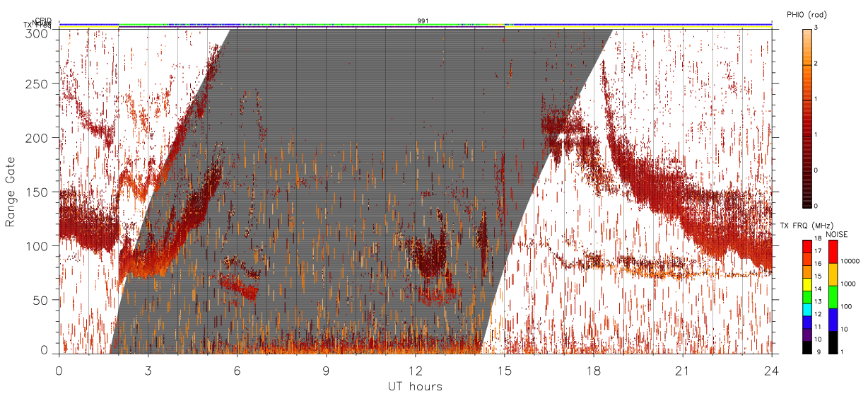Image resolution: width=868 pixels, height=401 pixels.
Task: Click the yellow 14–15 MHz frequency swatch
Action: click(x=807, y=284)
